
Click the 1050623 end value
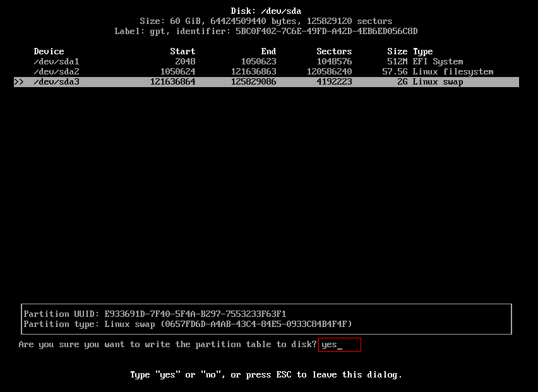point(258,62)
